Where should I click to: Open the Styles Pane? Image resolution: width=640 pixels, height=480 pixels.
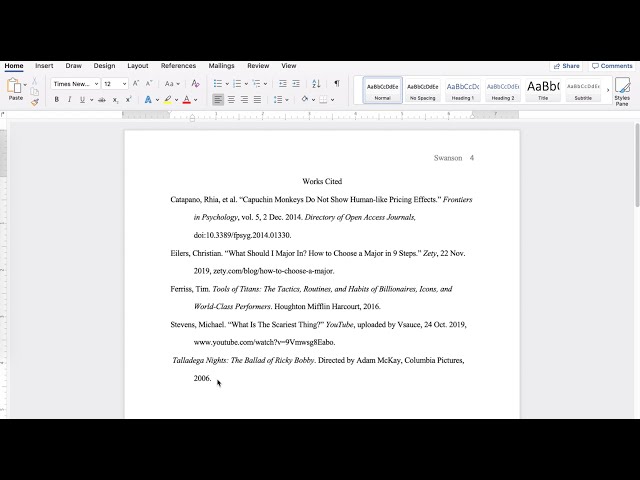click(x=622, y=91)
